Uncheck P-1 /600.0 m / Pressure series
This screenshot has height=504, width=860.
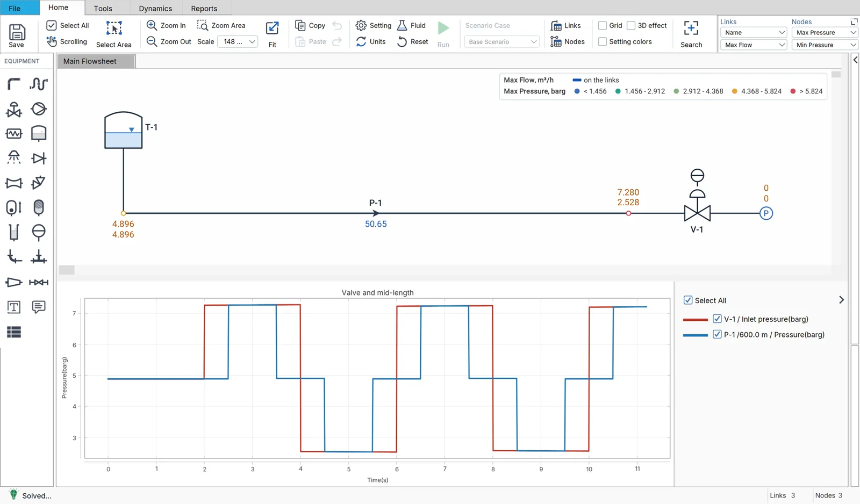pos(717,334)
